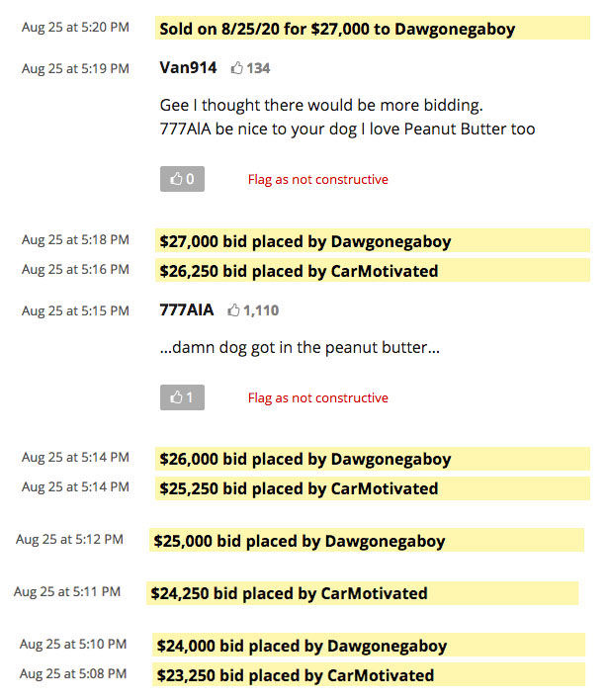Click the thumbs-up icon beside Van914's 134
The width and height of the screenshot is (608, 700).
coord(237,68)
